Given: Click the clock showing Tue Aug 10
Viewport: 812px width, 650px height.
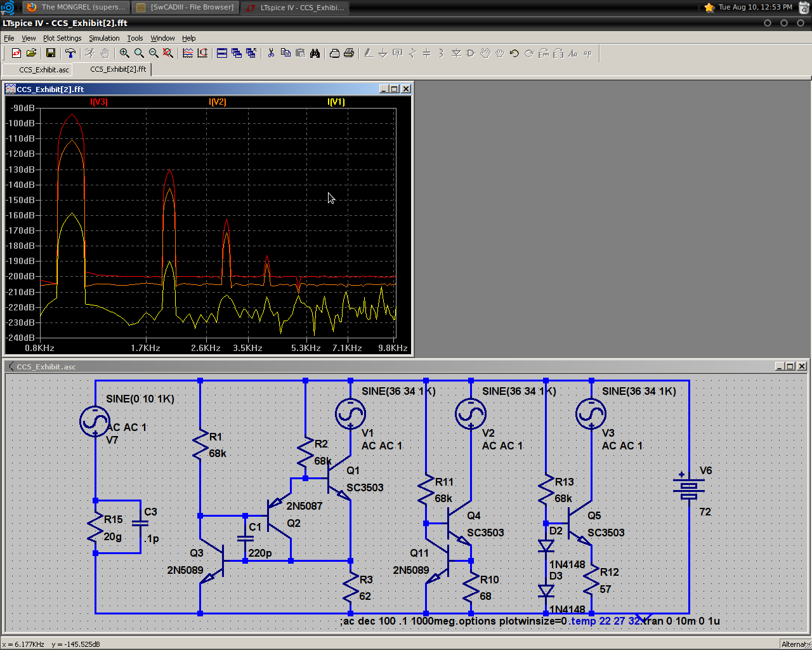Looking at the screenshot, I should click(x=755, y=7).
